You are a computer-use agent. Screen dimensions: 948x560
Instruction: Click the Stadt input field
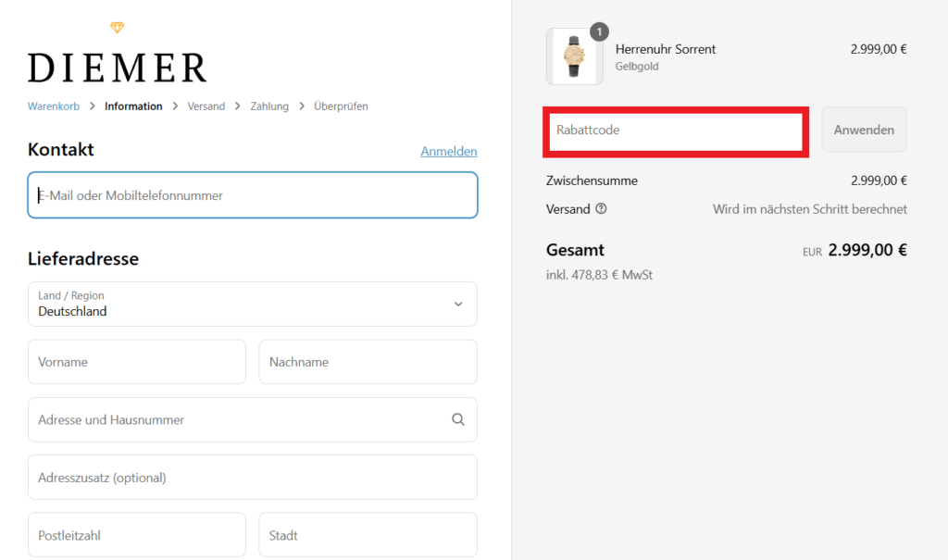pos(368,535)
